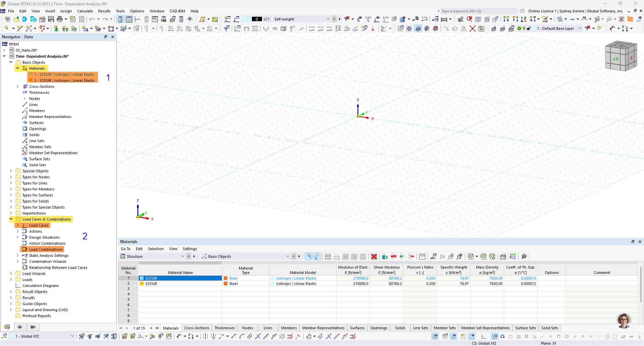Open the Default Base Layer dropdown

pos(580,28)
